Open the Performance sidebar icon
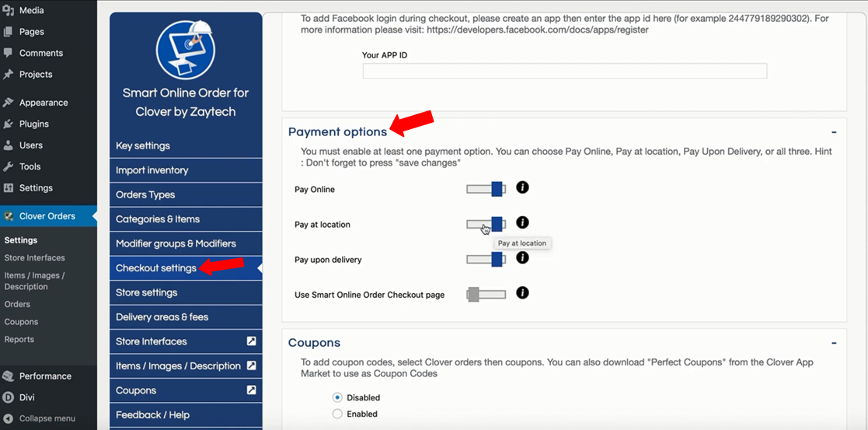Image resolution: width=868 pixels, height=430 pixels. pyautogui.click(x=8, y=376)
